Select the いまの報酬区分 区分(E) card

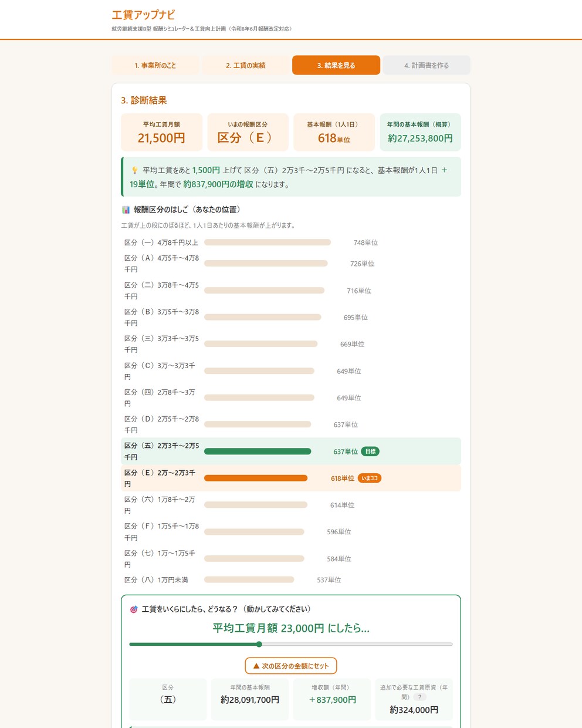[248, 132]
